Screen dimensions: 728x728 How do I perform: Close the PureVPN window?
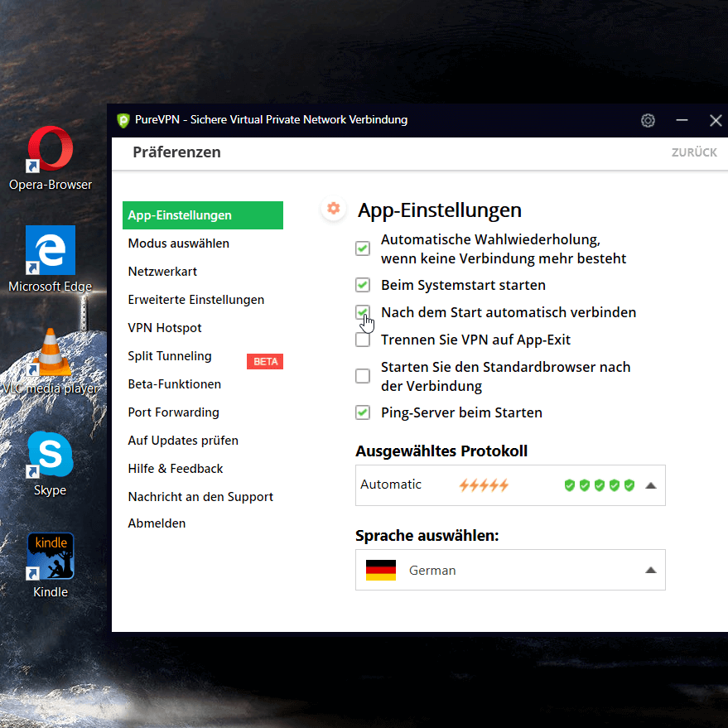click(x=716, y=120)
